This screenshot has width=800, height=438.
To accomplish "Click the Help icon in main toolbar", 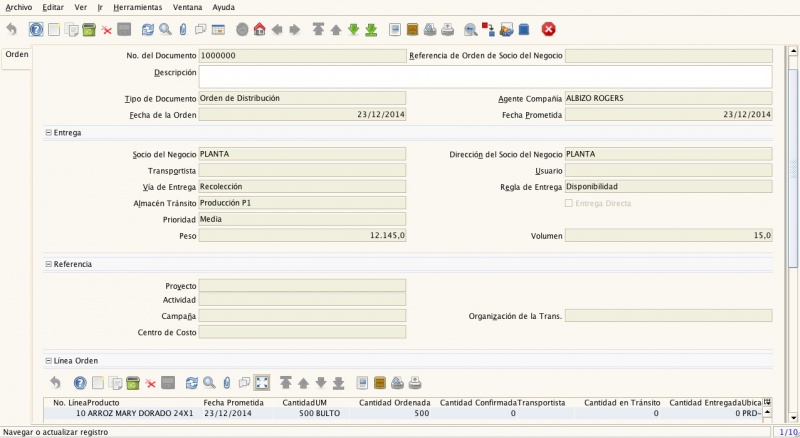I will 36,30.
